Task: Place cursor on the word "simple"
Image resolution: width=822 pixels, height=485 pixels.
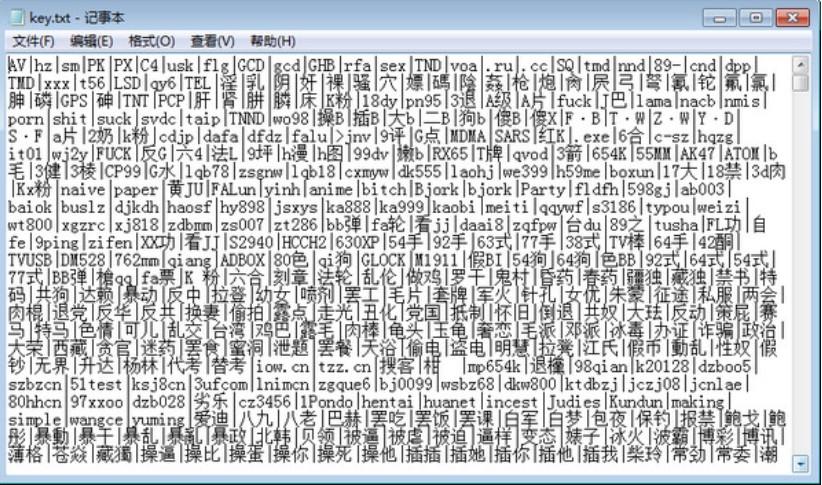Action: [34, 419]
